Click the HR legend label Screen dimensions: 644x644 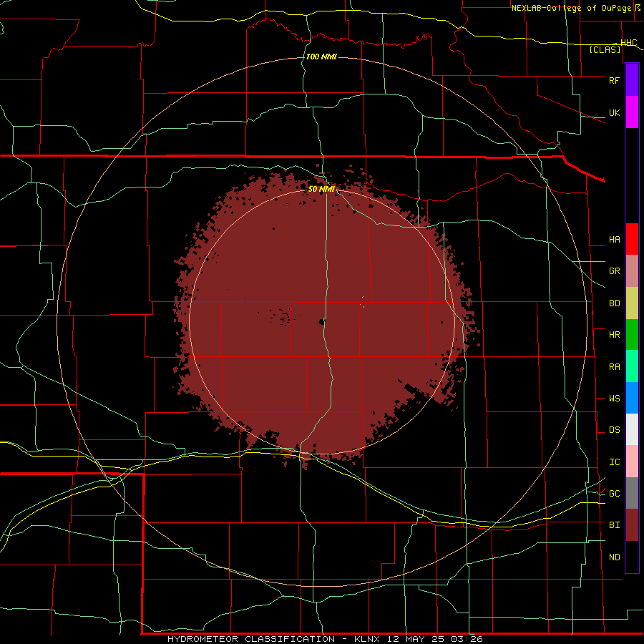(x=614, y=335)
